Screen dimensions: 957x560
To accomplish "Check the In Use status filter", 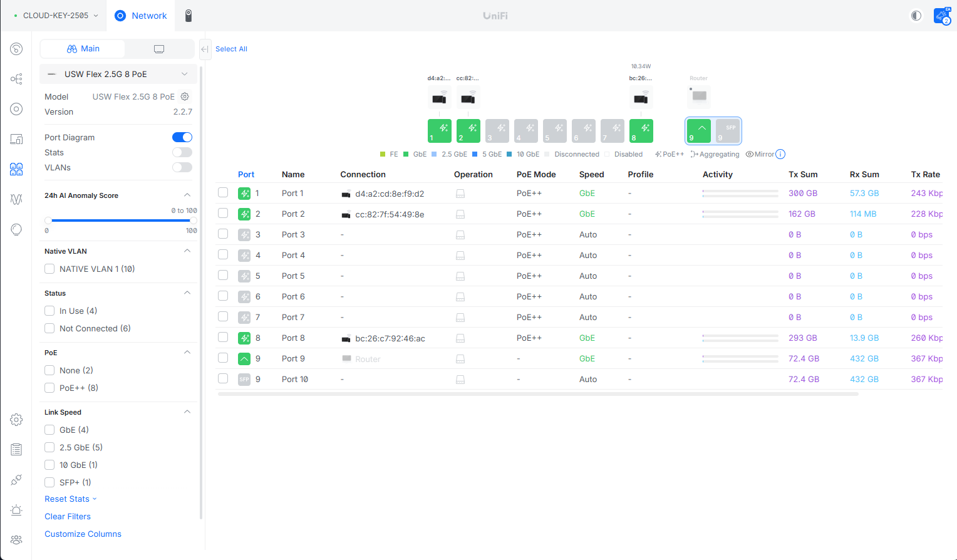I will coord(49,311).
